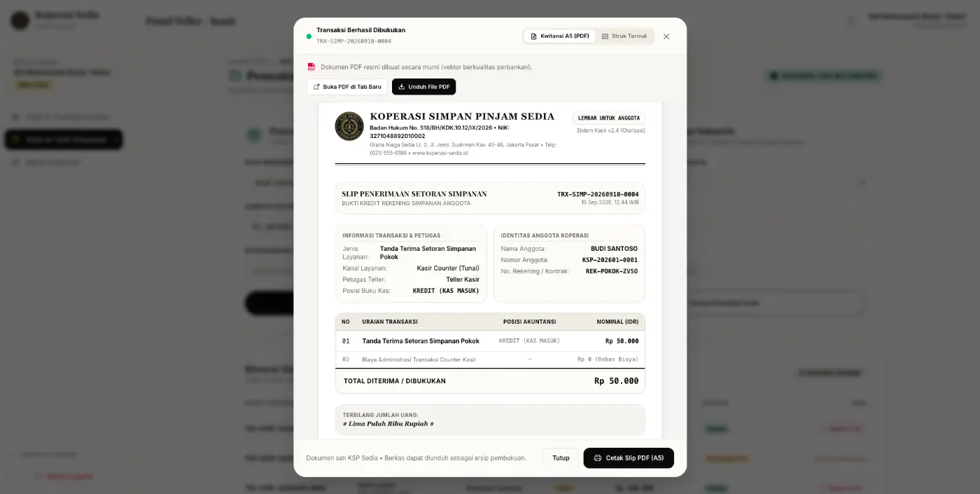Click the red PDF document icon
Image resolution: width=980 pixels, height=494 pixels.
(311, 67)
